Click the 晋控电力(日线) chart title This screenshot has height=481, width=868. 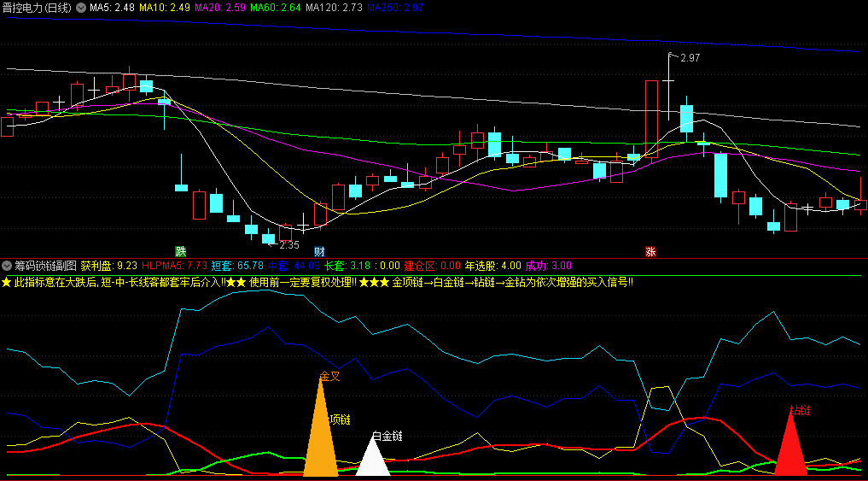[37, 8]
